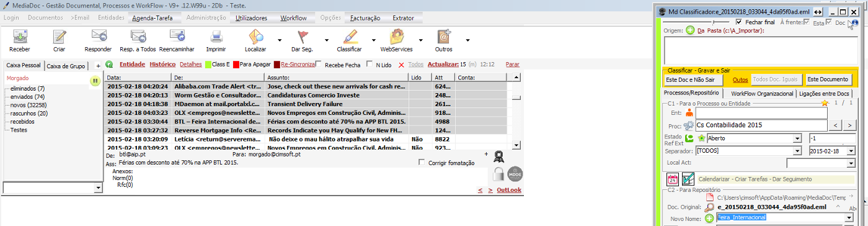The height and width of the screenshot is (226, 868).
Task: Toggle the Esta checkbox beside À frente
Action: pos(806,22)
